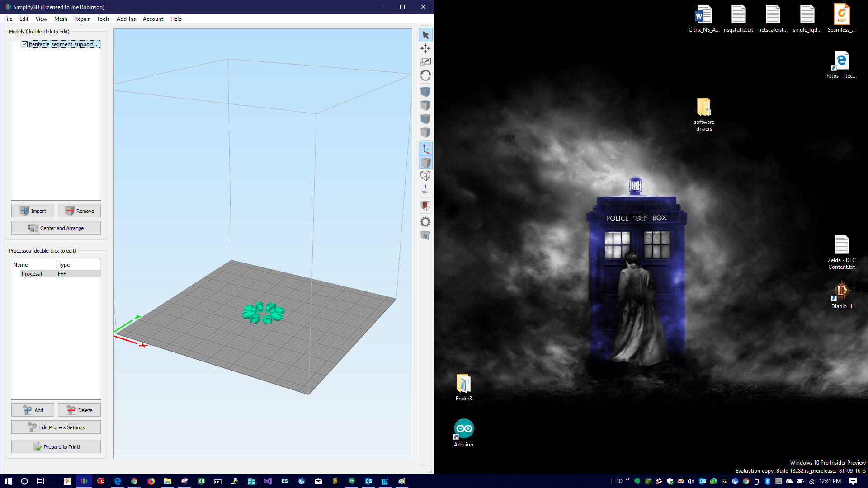Click the Name column header
The height and width of the screenshot is (488, 868).
click(34, 265)
